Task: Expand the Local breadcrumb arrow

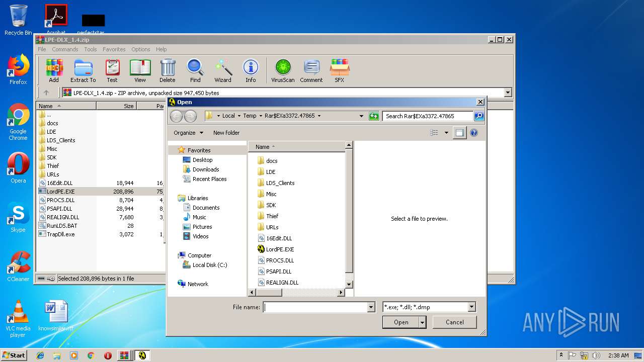Action: (x=239, y=116)
